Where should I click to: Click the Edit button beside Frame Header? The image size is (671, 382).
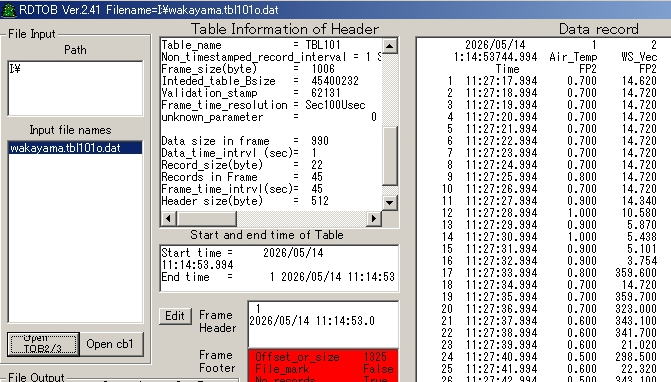click(x=175, y=316)
